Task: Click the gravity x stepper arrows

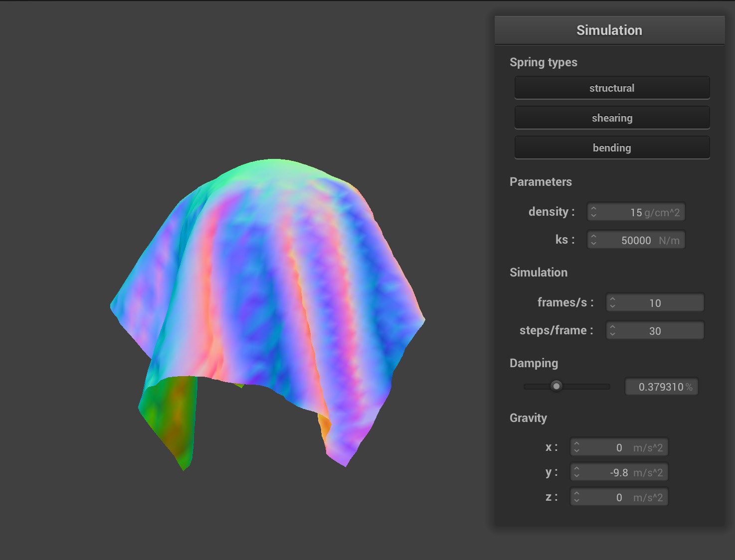Action: [576, 447]
